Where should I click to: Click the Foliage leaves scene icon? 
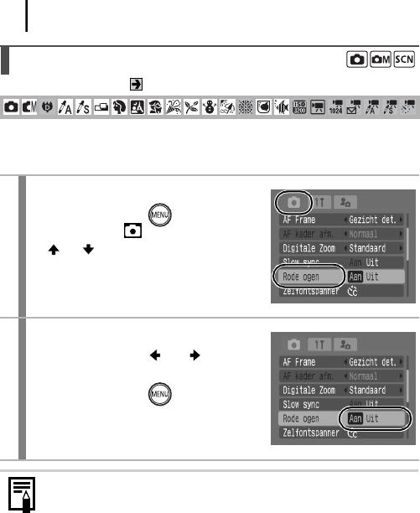(x=191, y=107)
